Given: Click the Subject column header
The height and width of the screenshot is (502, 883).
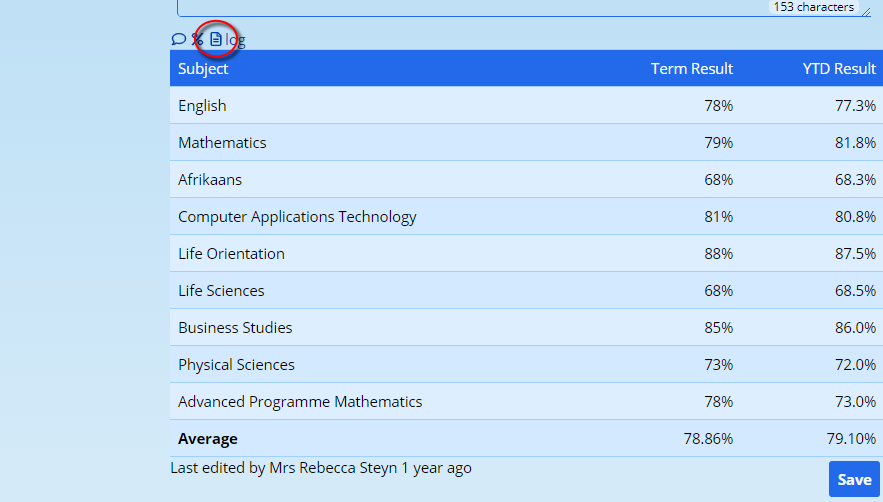Looking at the screenshot, I should 203,69.
